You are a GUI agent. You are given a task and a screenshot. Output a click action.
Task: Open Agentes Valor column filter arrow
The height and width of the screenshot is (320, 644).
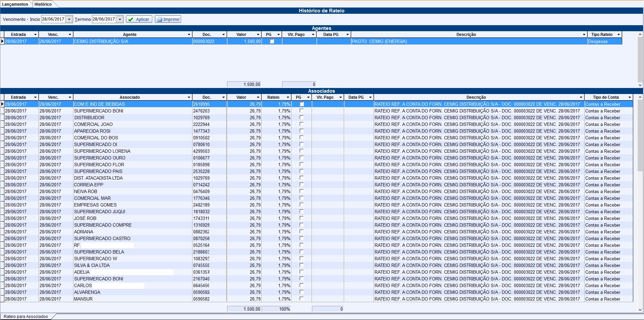point(258,35)
